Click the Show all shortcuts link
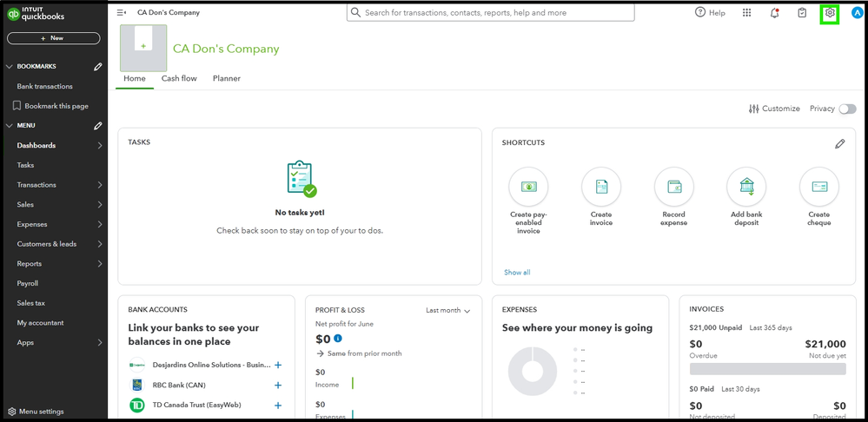 coord(517,273)
